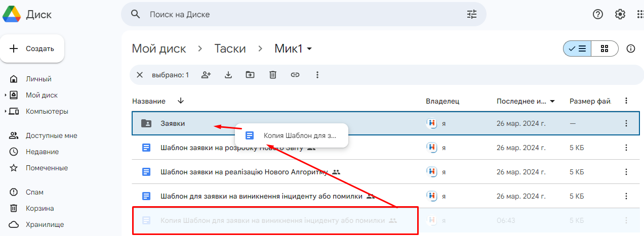Open Settings gear icon
644x236 pixels.
pos(620,14)
